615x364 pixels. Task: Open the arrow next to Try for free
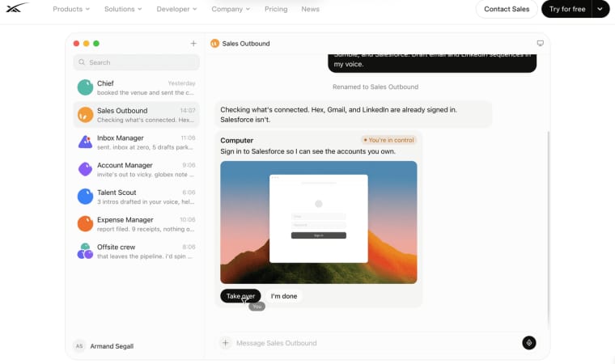(x=600, y=9)
